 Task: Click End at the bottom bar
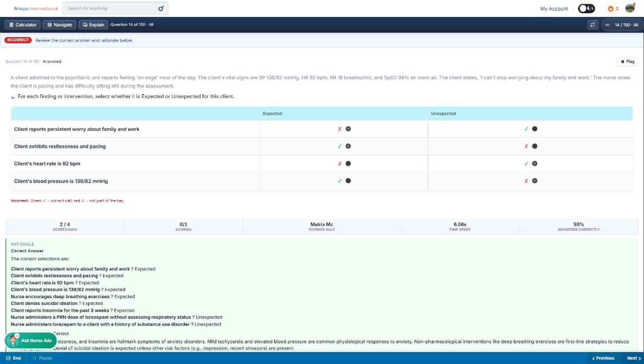[14, 358]
